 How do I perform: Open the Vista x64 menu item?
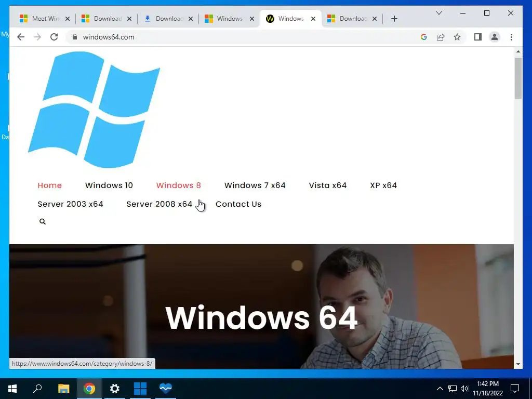tap(328, 185)
